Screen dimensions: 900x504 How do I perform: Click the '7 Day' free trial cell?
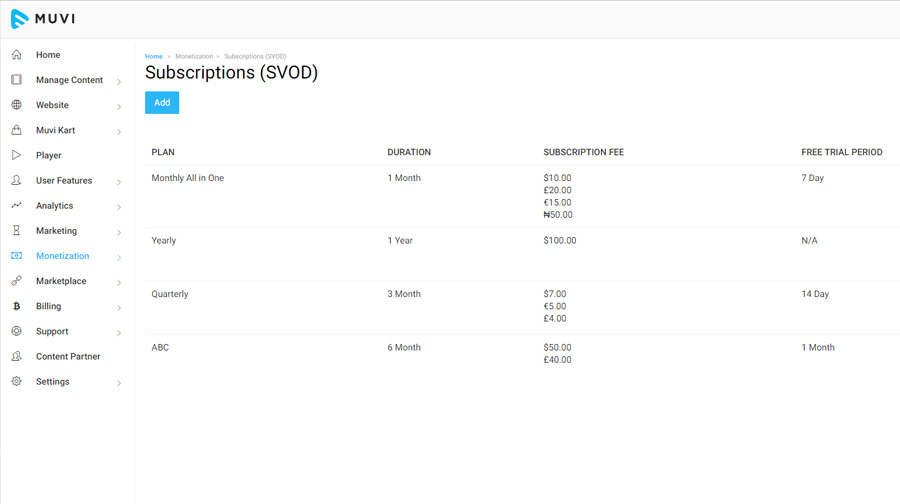[812, 178]
